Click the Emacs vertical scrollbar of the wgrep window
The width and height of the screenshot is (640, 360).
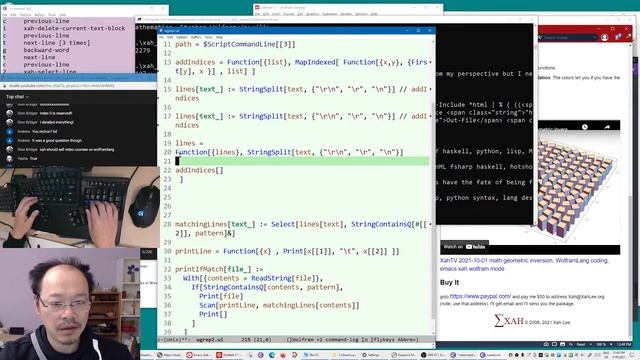tap(433, 188)
